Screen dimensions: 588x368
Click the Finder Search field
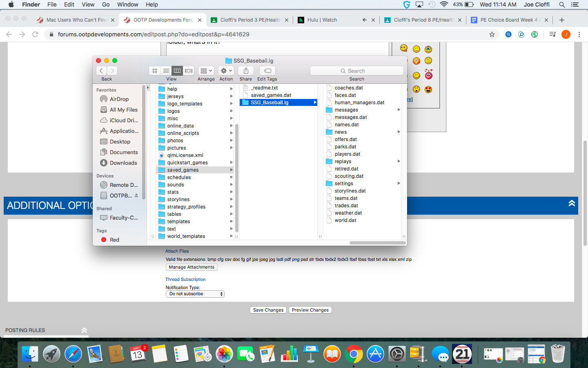point(356,71)
